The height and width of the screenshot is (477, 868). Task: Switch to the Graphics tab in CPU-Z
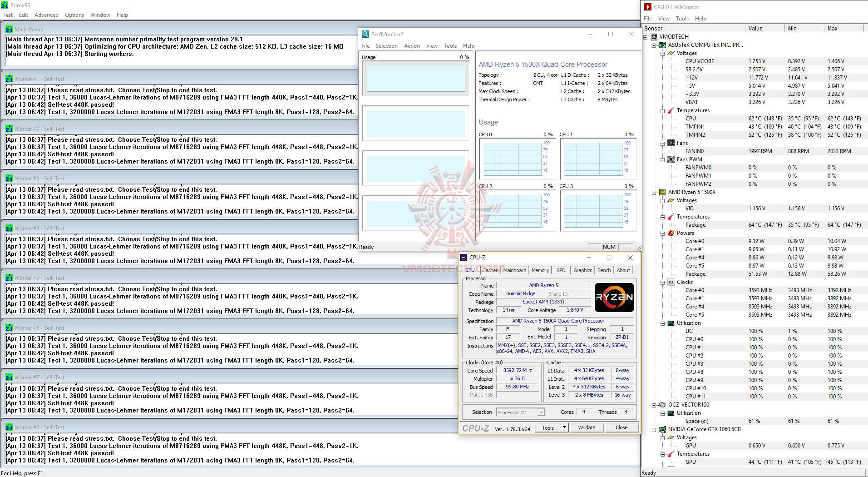582,270
